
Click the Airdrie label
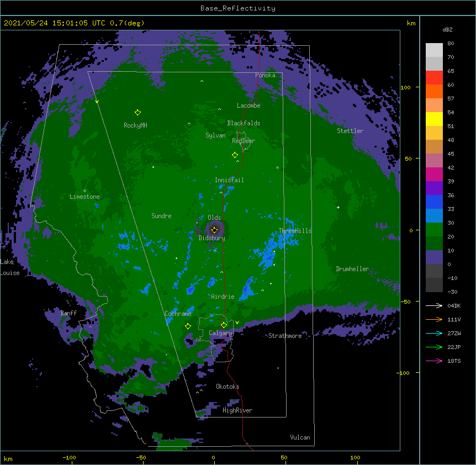coord(223,297)
